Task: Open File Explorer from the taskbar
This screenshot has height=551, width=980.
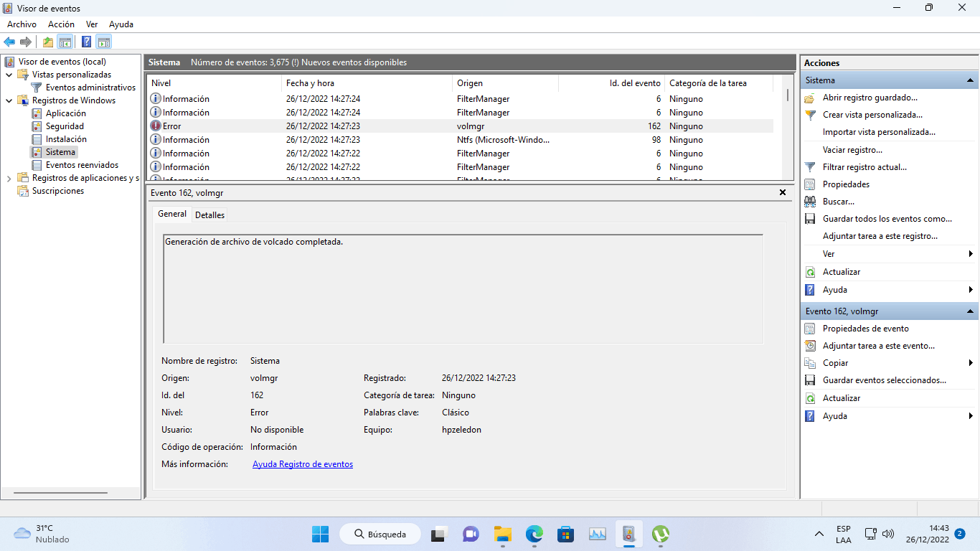Action: 503,534
